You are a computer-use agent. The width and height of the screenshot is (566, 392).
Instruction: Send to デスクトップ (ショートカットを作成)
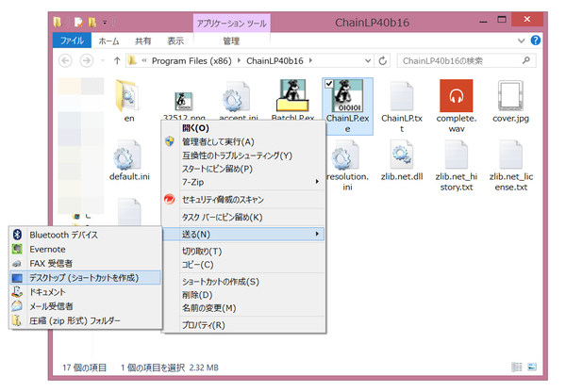pyautogui.click(x=85, y=278)
